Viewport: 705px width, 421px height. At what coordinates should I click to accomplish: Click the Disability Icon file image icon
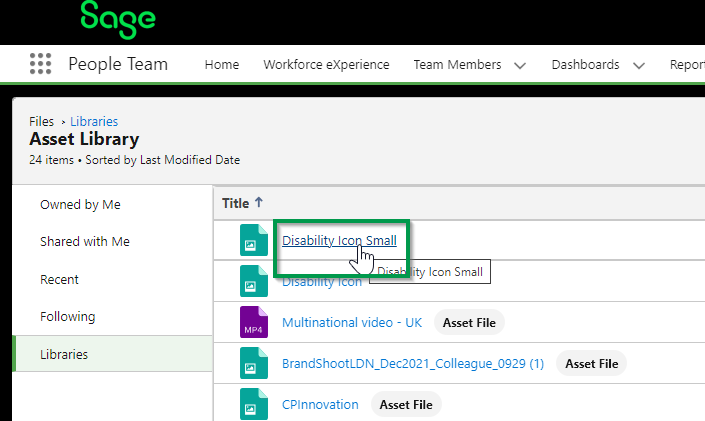254,282
